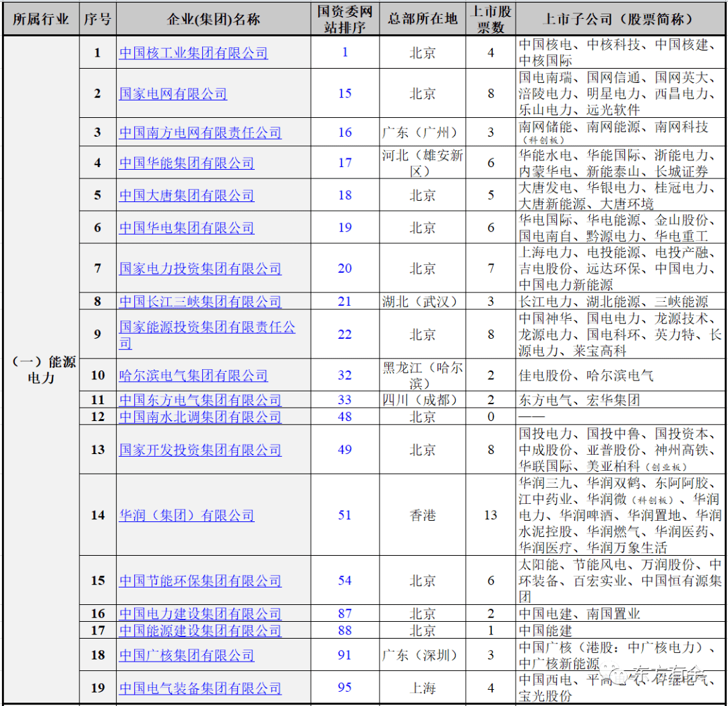Click the 序号 column header

[98, 19]
